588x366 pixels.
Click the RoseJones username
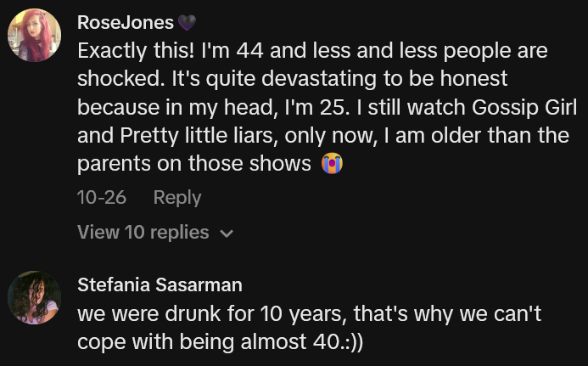tap(125, 22)
